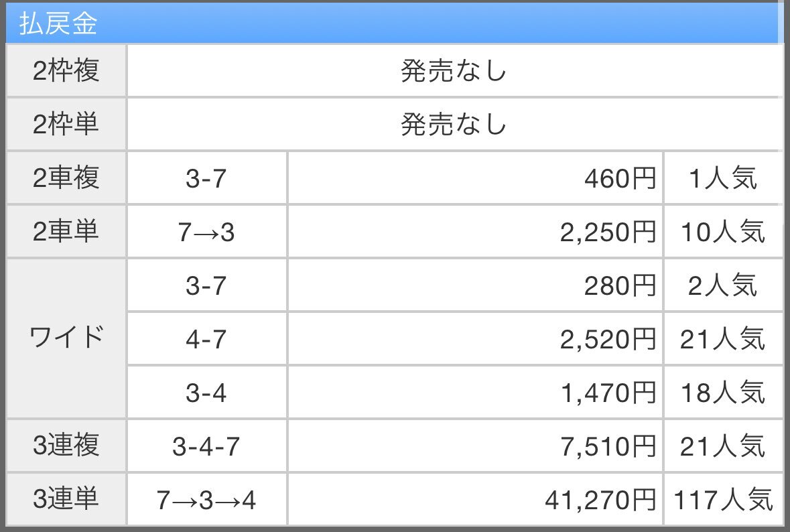Viewport: 790px width, 532px height.
Task: Select the 3-4-7 trio combination
Action: coord(206,446)
